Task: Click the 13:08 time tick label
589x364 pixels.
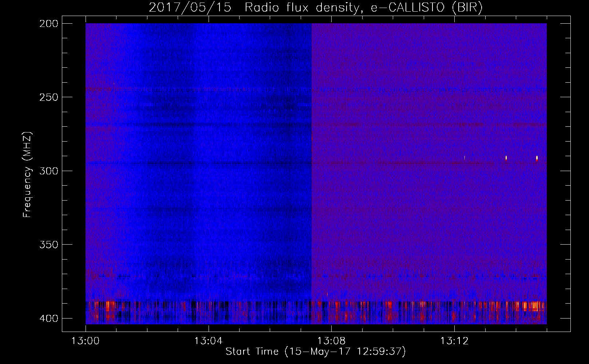Action: click(331, 341)
